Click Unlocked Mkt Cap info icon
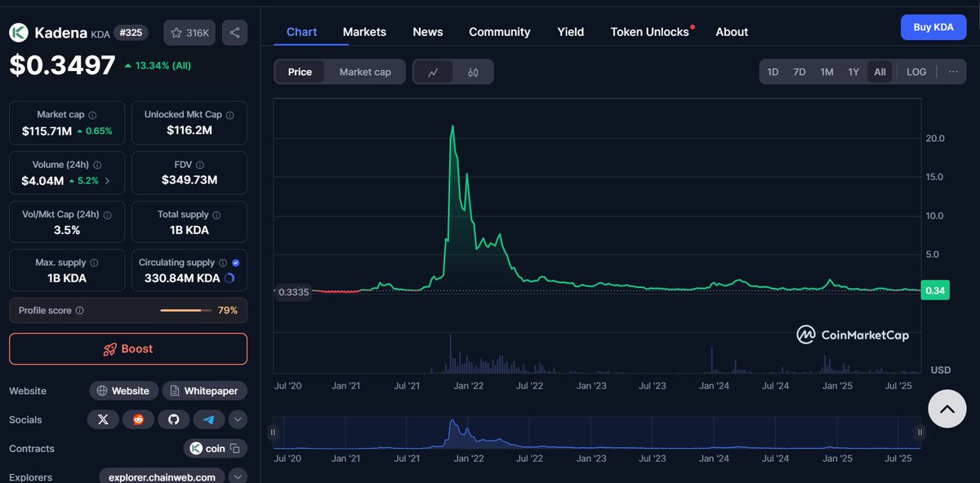 (230, 115)
